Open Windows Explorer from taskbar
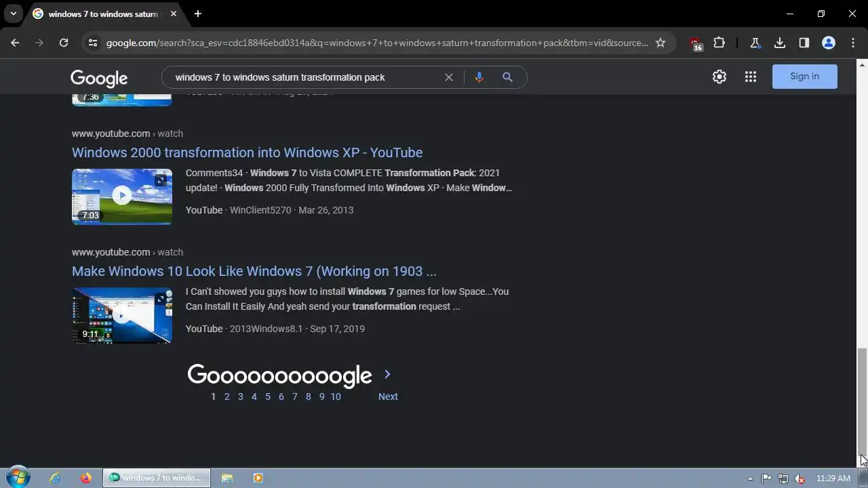 coord(227,478)
